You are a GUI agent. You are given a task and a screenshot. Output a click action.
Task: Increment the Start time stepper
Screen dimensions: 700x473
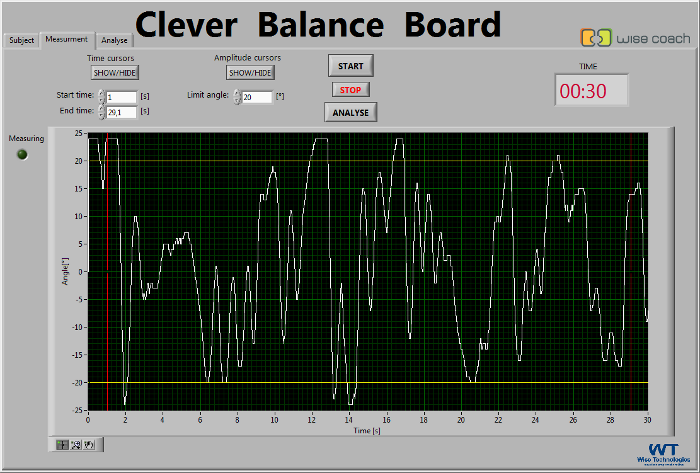(x=101, y=93)
